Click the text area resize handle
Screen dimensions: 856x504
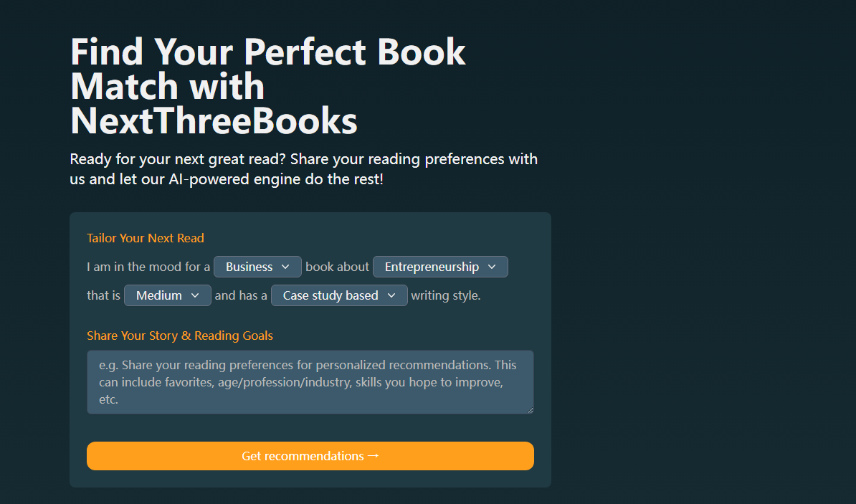pos(531,411)
